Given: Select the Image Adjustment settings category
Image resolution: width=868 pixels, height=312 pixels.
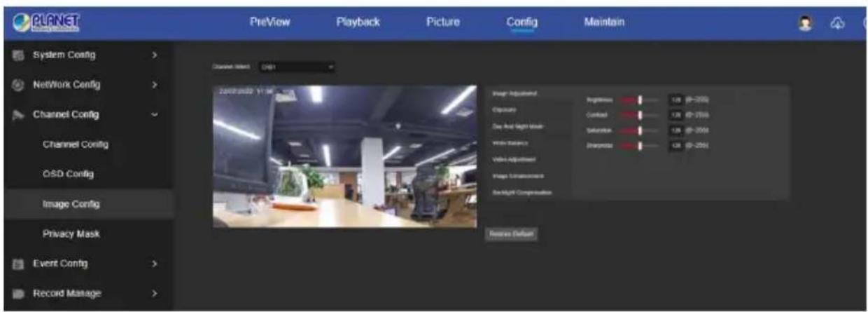Looking at the screenshot, I should 515,93.
